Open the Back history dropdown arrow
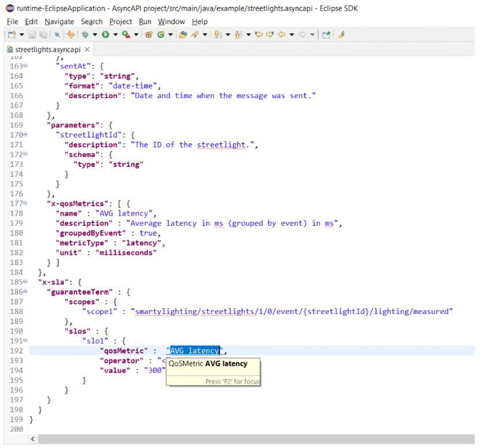The image size is (481, 448). pos(292,35)
